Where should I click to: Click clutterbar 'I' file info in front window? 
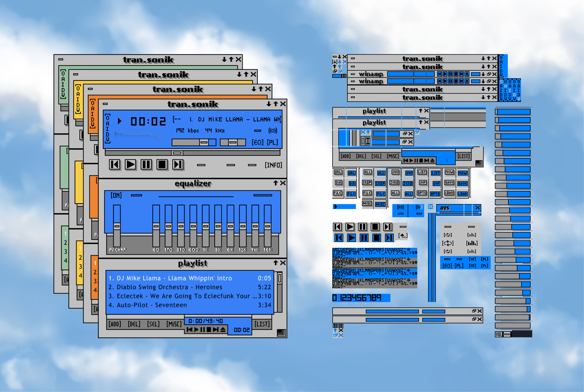click(107, 129)
